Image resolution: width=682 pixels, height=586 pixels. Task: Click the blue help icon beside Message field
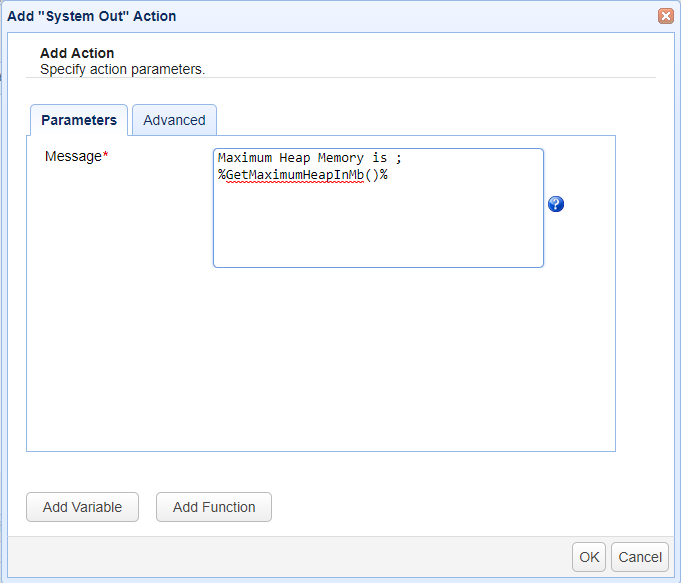(556, 204)
